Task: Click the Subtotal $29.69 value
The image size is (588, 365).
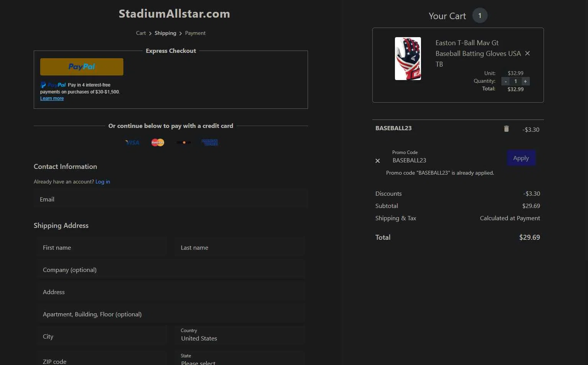Action: pos(531,206)
